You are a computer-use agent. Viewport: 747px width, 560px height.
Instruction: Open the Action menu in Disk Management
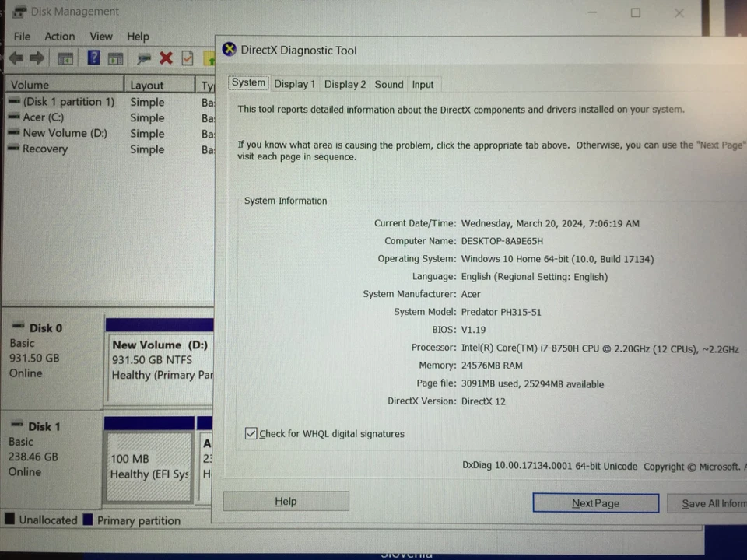click(59, 36)
